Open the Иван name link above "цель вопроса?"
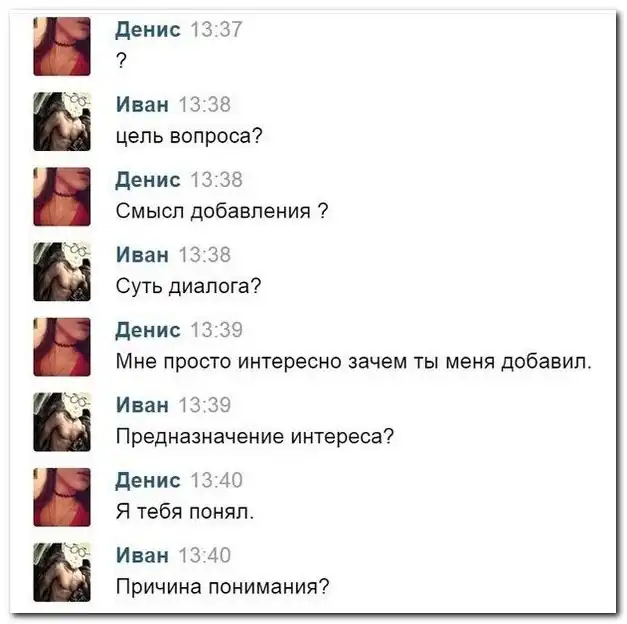Screen dimensions: 627x624 click(142, 105)
